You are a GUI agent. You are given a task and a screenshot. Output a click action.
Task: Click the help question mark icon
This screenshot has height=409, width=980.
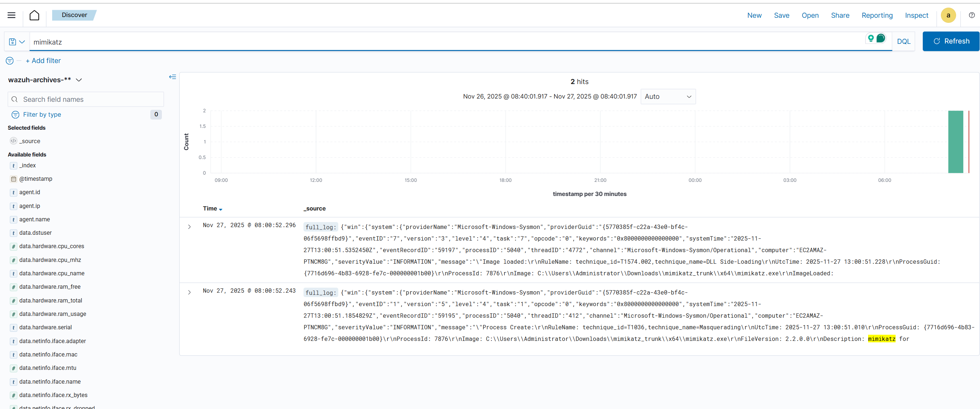[972, 15]
